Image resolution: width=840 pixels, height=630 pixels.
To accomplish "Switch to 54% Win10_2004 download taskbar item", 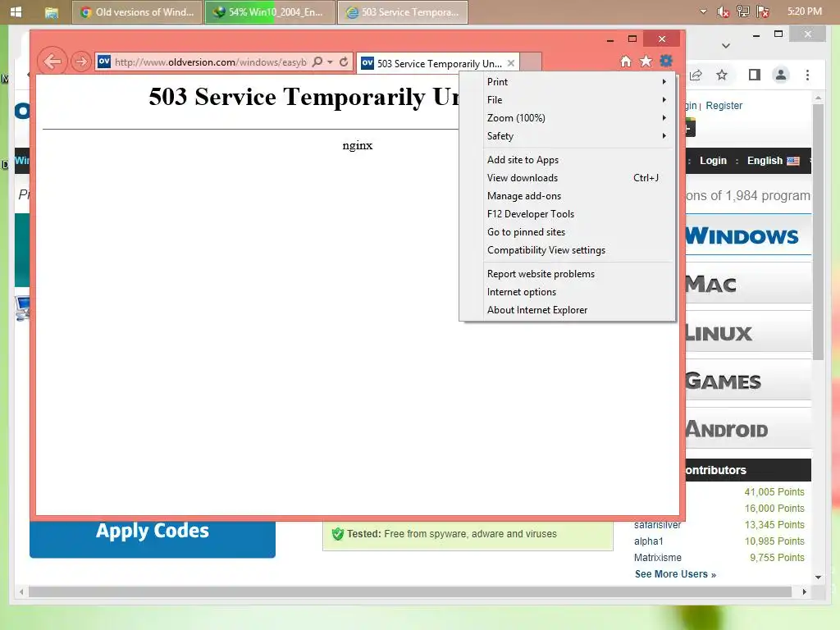I will coord(270,11).
